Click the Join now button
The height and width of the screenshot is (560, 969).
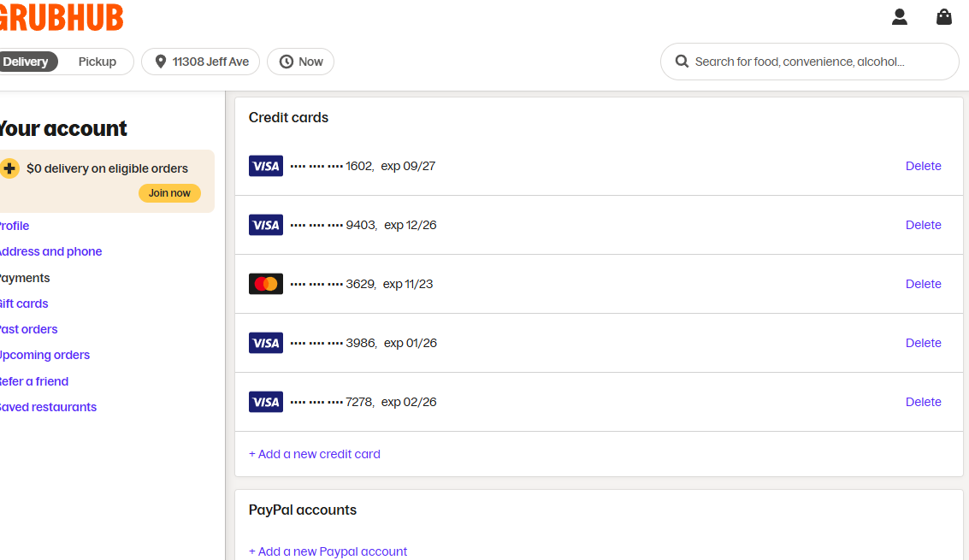169,193
